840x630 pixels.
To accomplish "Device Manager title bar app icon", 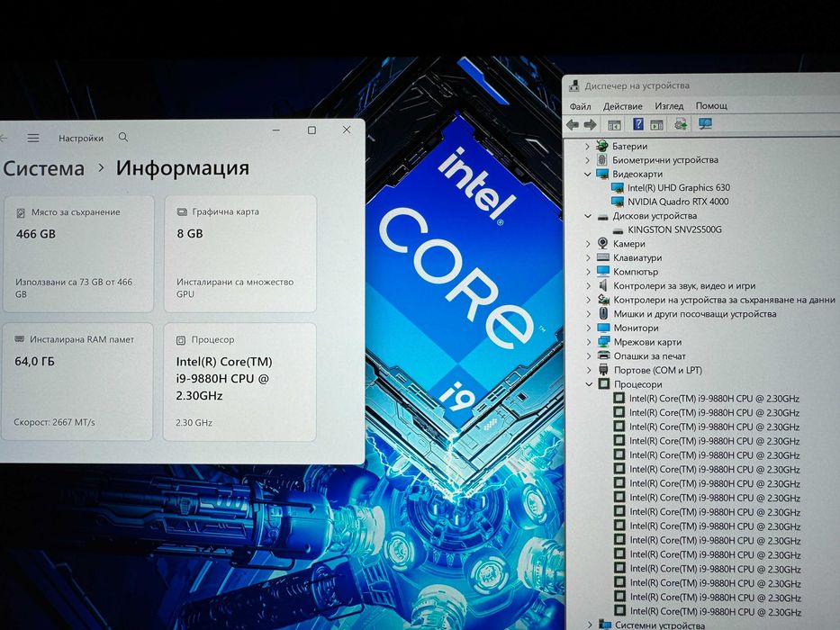I will click(x=574, y=85).
